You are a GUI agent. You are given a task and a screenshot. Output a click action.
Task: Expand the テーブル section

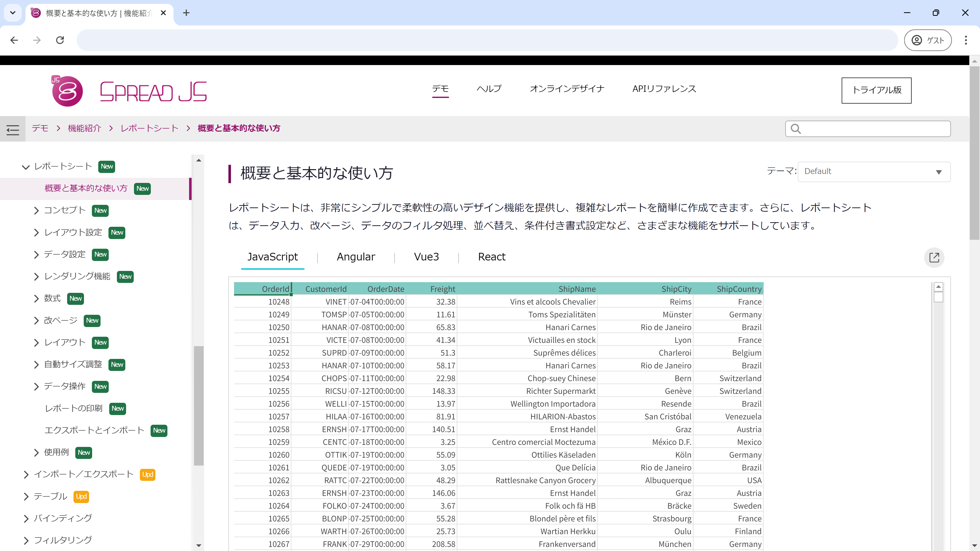pyautogui.click(x=26, y=497)
